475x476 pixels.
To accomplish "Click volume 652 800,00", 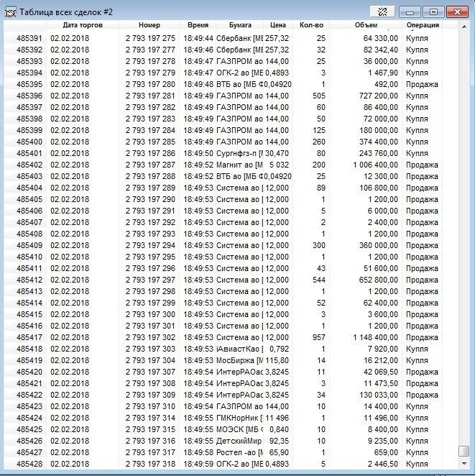I will 378,280.
